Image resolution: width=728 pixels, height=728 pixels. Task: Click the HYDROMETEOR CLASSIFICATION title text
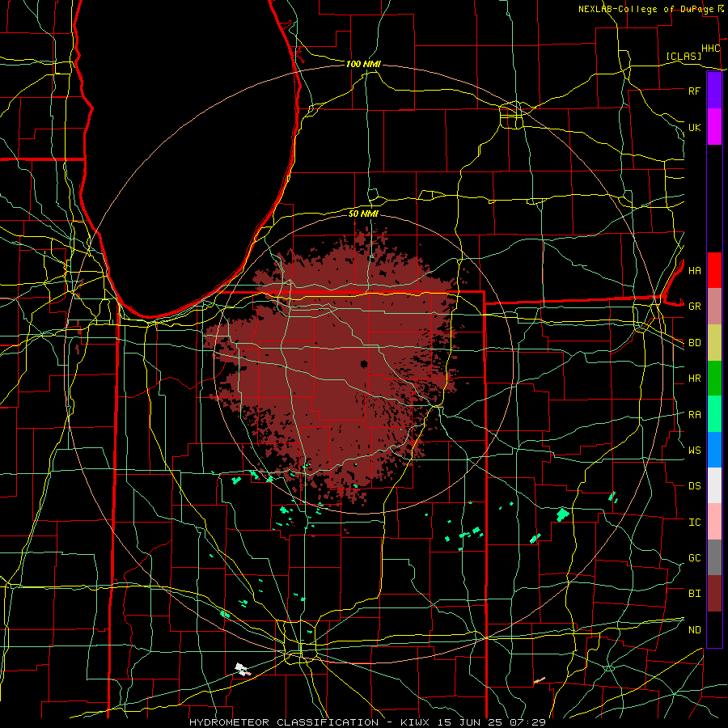coord(284,722)
